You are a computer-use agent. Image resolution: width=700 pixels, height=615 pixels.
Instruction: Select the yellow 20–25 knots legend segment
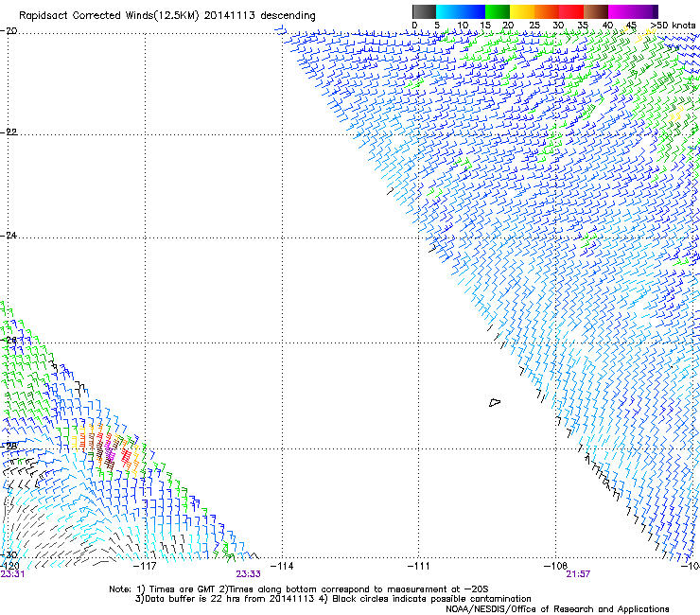[522, 11]
